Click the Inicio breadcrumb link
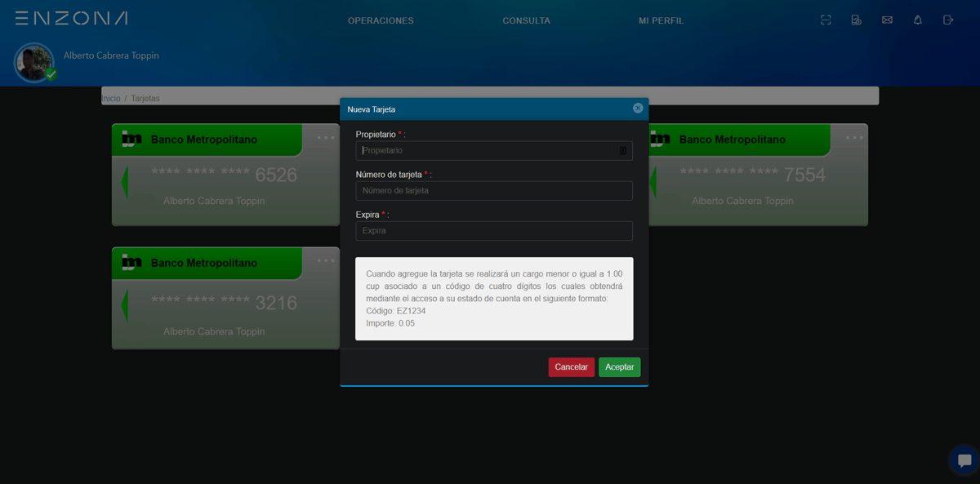 coord(111,98)
